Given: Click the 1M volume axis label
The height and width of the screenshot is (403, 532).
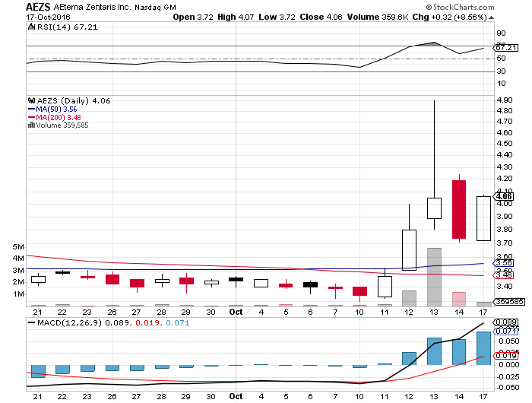Looking at the screenshot, I should 18,294.
